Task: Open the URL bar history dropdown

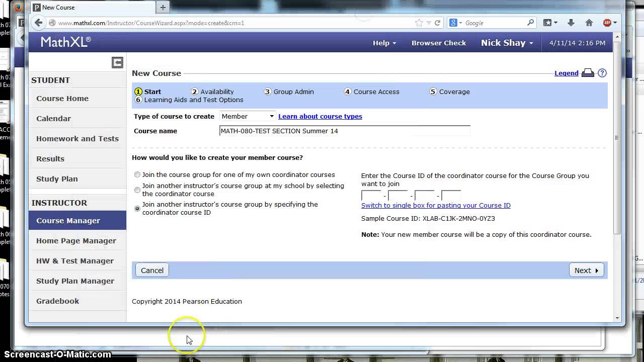Action: (428, 23)
